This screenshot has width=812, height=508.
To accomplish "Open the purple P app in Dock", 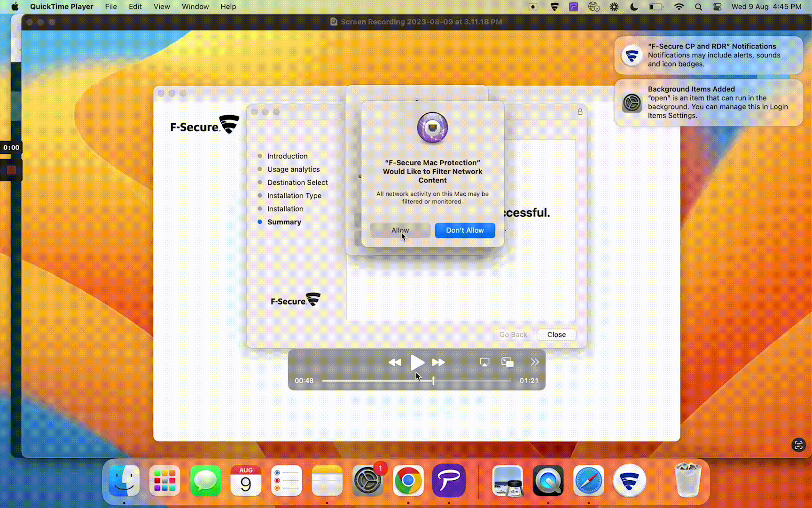I will tap(449, 481).
